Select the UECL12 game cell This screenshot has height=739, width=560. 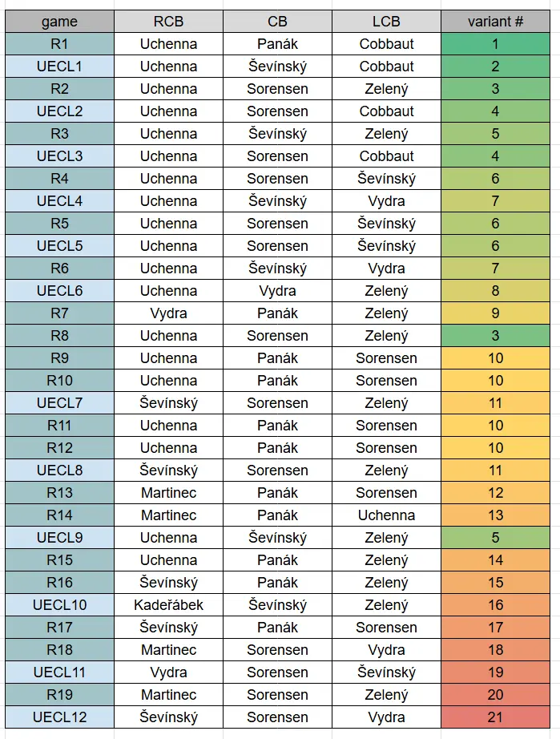pyautogui.click(x=59, y=717)
